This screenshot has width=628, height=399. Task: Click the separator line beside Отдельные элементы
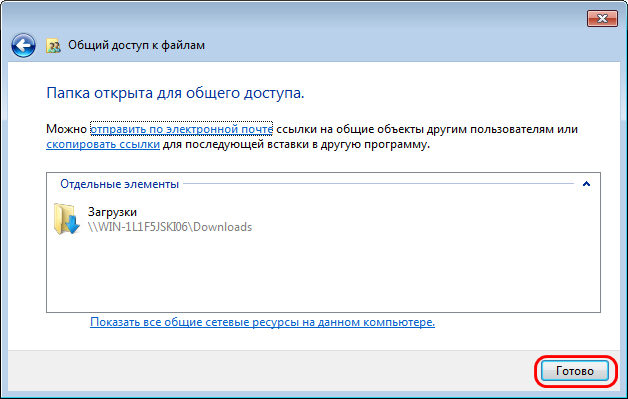click(x=378, y=184)
